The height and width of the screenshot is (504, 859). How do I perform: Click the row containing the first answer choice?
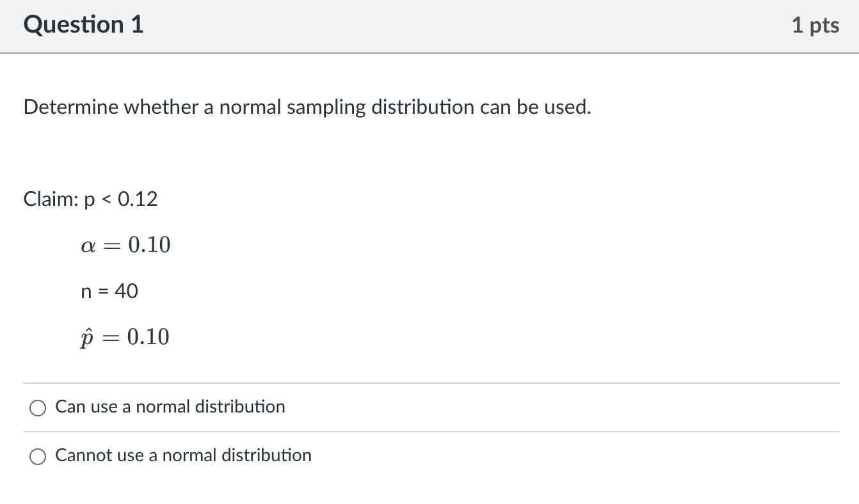[429, 407]
